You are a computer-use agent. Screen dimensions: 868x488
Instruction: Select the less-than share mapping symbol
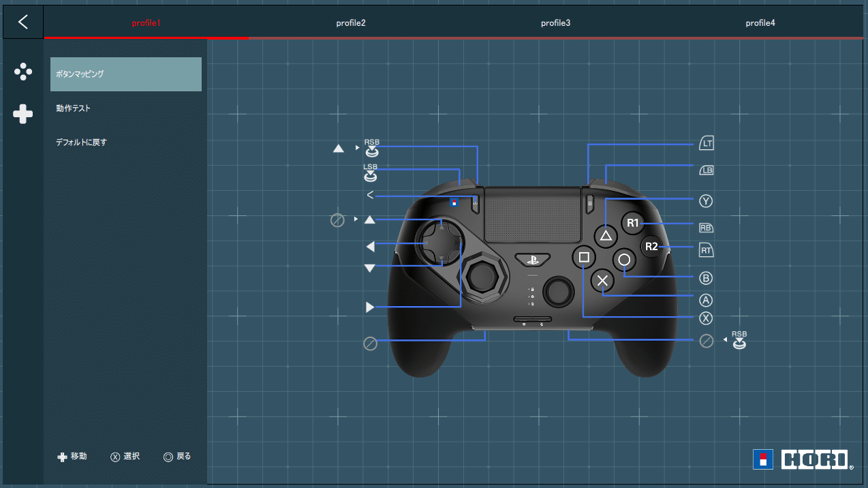pyautogui.click(x=370, y=196)
